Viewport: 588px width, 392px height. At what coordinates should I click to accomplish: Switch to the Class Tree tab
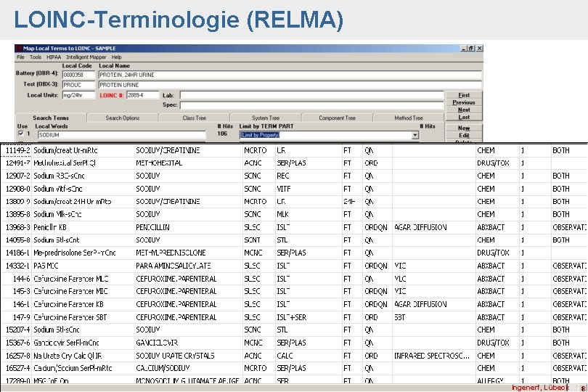[195, 118]
